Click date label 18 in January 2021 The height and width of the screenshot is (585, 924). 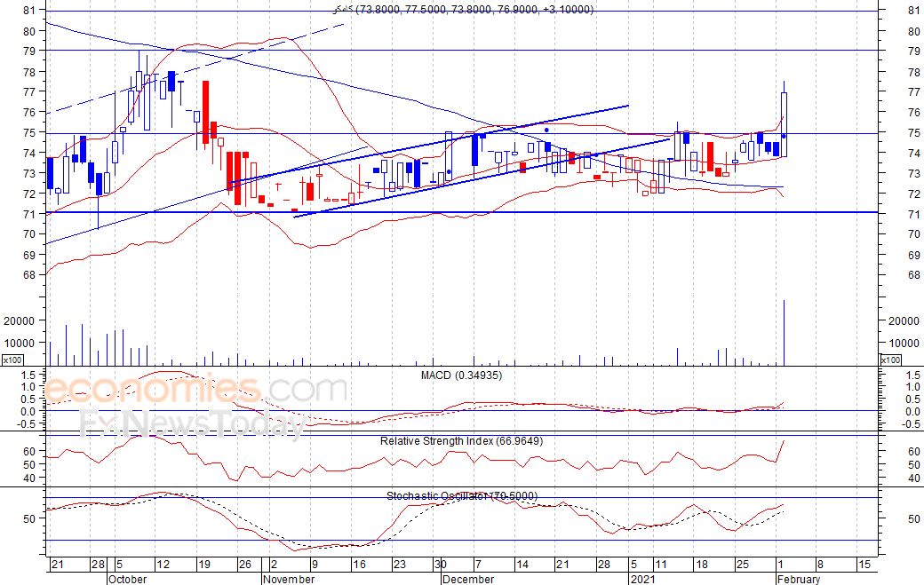tap(701, 565)
